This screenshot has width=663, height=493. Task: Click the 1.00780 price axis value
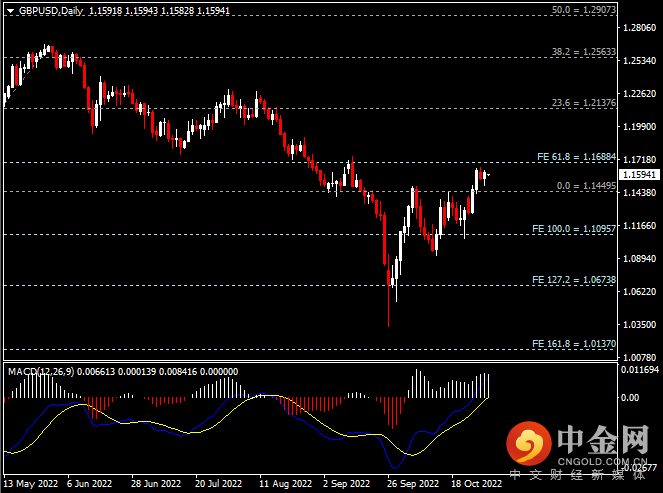pyautogui.click(x=640, y=358)
